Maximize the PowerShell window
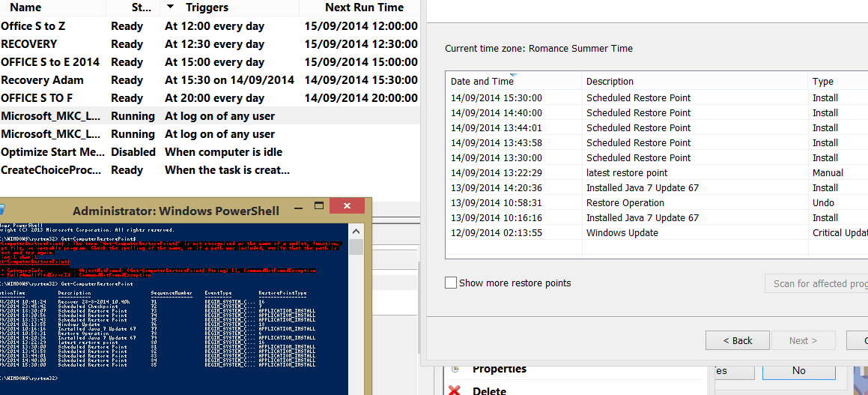 [x=319, y=206]
